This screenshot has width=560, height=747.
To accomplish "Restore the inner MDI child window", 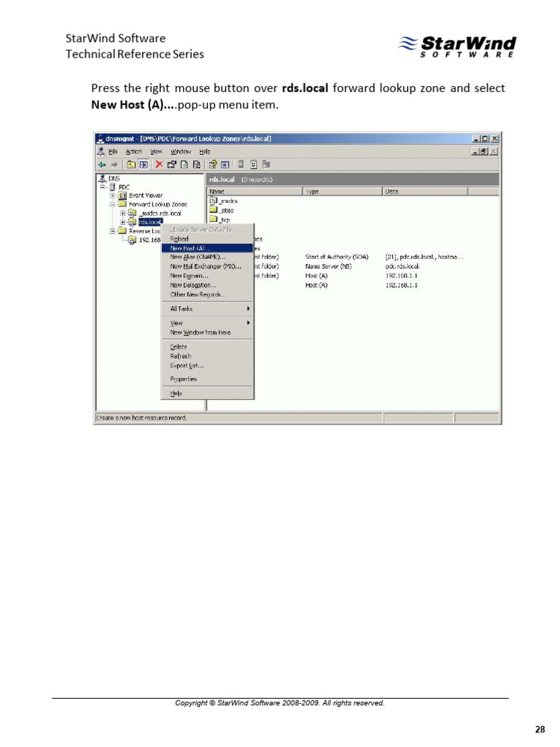I will (483, 152).
